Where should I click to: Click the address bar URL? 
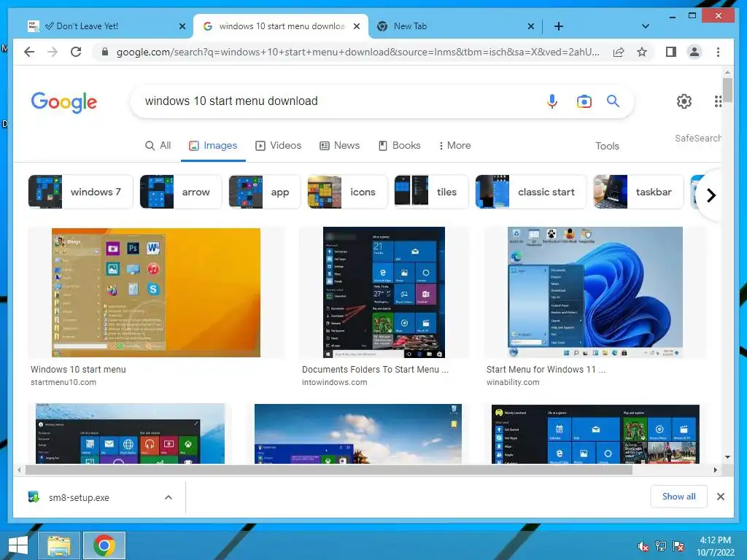[x=357, y=52]
